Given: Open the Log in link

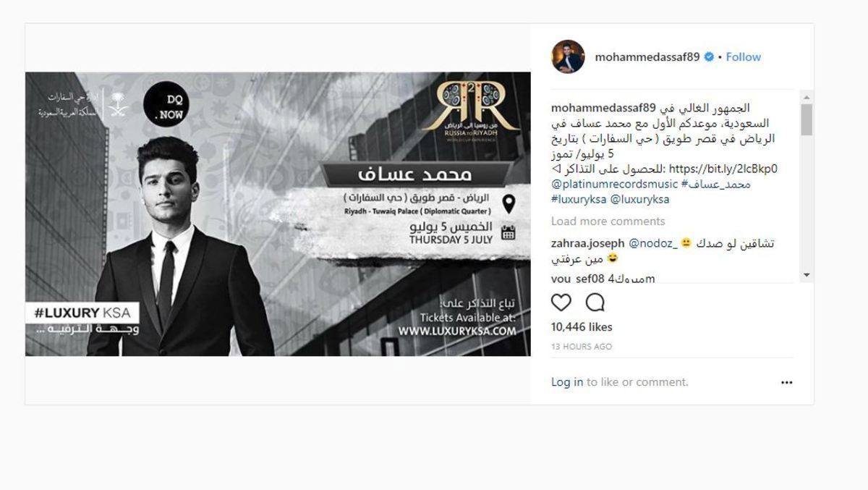Looking at the screenshot, I should point(567,382).
